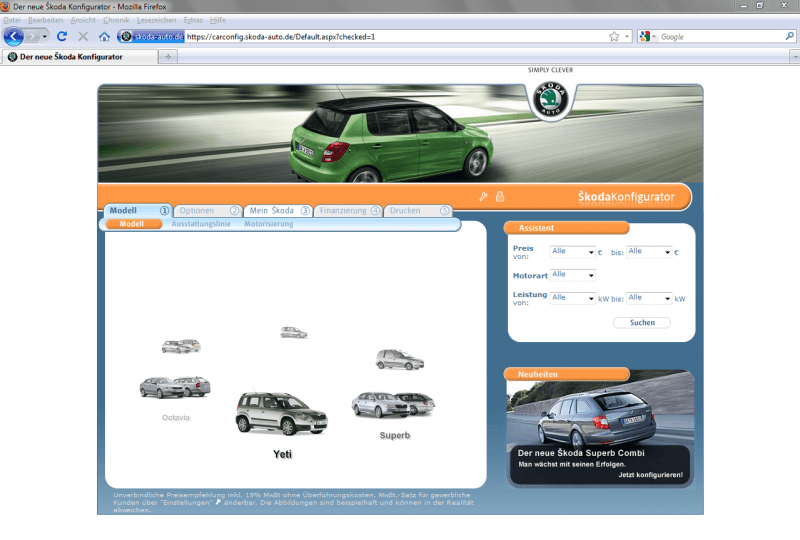Click the Firefox icon in title bar
Screen dimensions: 800x540
5,6
